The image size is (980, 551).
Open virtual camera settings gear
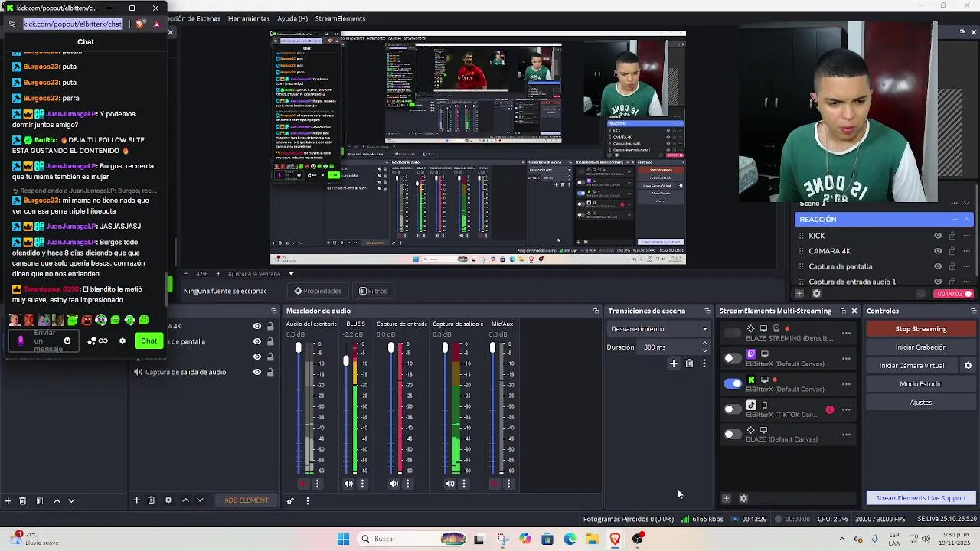[x=968, y=366]
